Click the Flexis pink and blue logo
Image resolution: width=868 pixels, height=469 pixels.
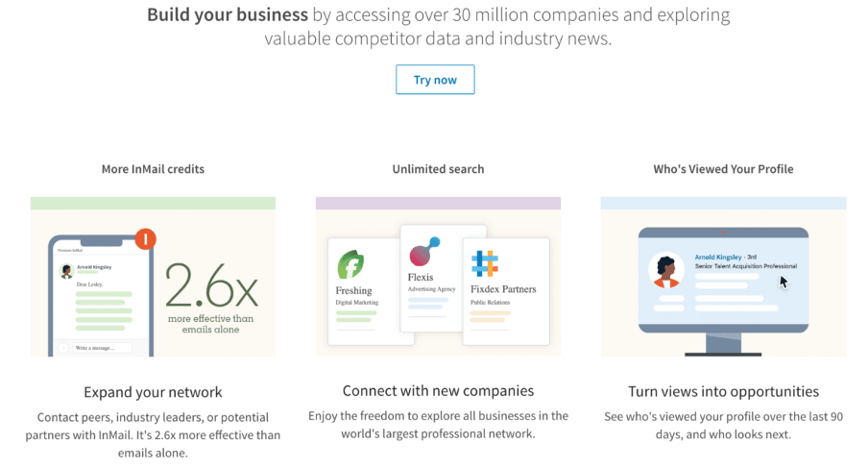pos(424,252)
